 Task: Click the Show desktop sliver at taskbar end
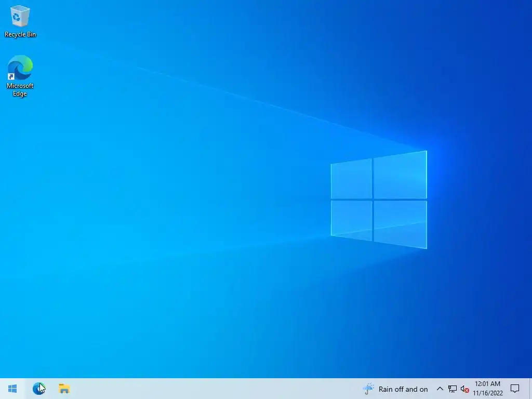point(530,389)
